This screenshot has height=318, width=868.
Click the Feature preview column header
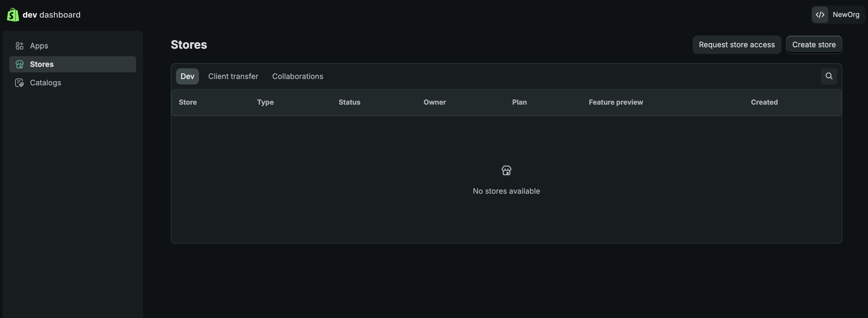pyautogui.click(x=616, y=102)
